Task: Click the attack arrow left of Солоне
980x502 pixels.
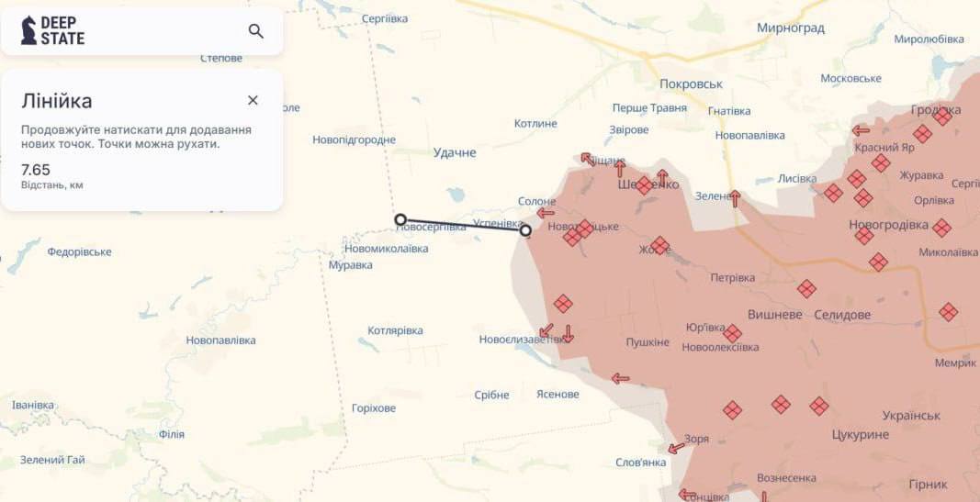Action: (546, 213)
